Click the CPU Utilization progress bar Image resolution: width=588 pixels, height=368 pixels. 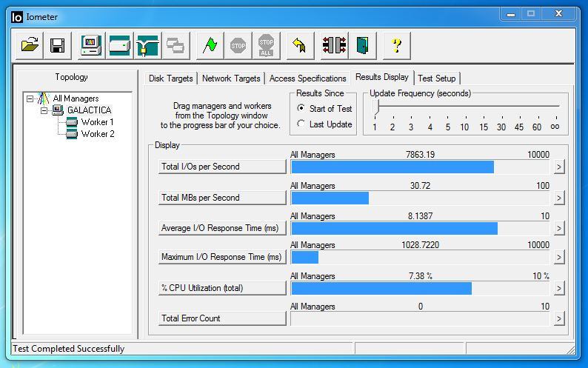tap(420, 288)
